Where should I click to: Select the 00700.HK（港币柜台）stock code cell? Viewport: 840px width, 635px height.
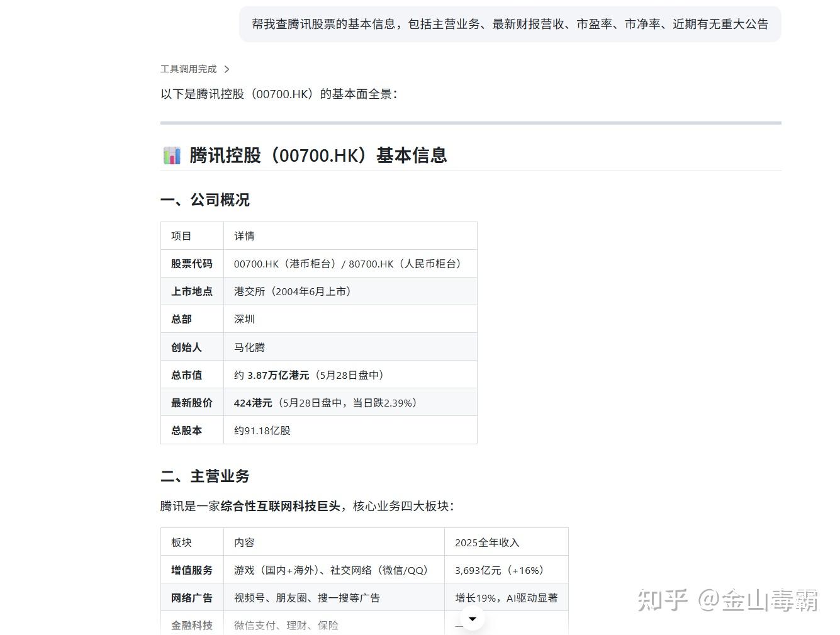(350, 264)
